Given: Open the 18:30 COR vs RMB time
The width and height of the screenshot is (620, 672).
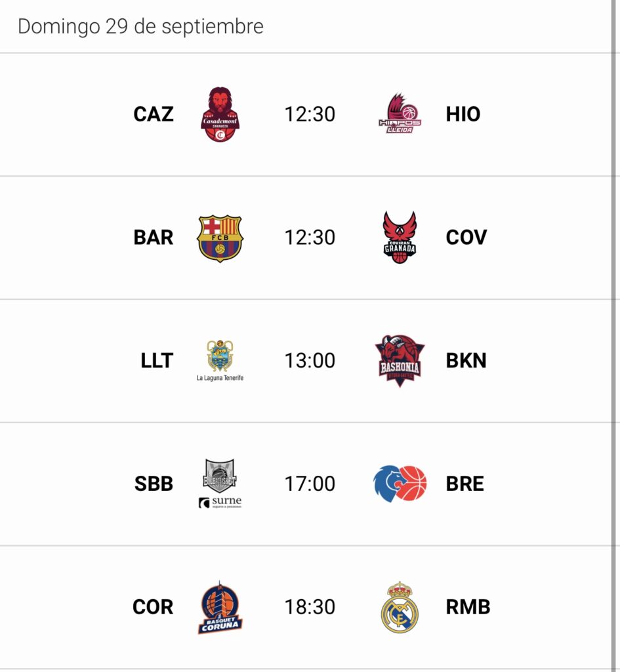Looking at the screenshot, I should (310, 607).
